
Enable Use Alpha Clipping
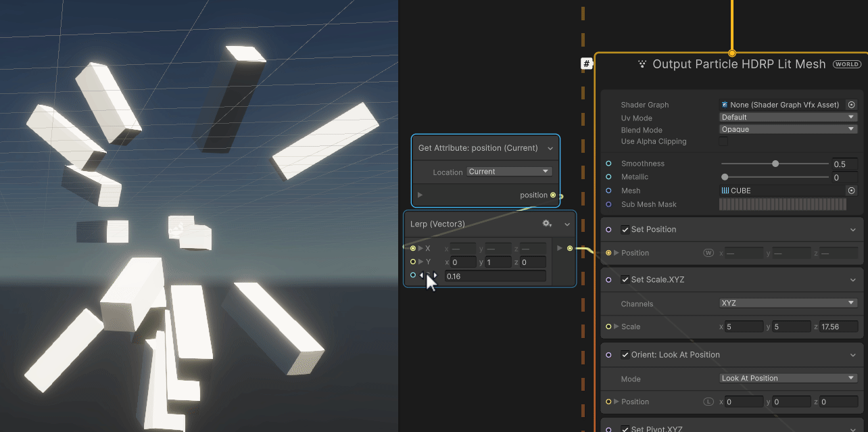723,141
